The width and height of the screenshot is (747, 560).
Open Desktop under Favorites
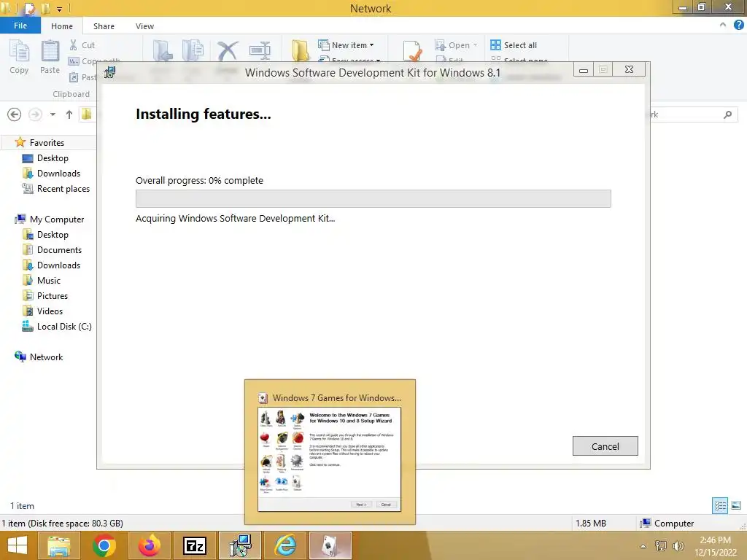pyautogui.click(x=53, y=157)
